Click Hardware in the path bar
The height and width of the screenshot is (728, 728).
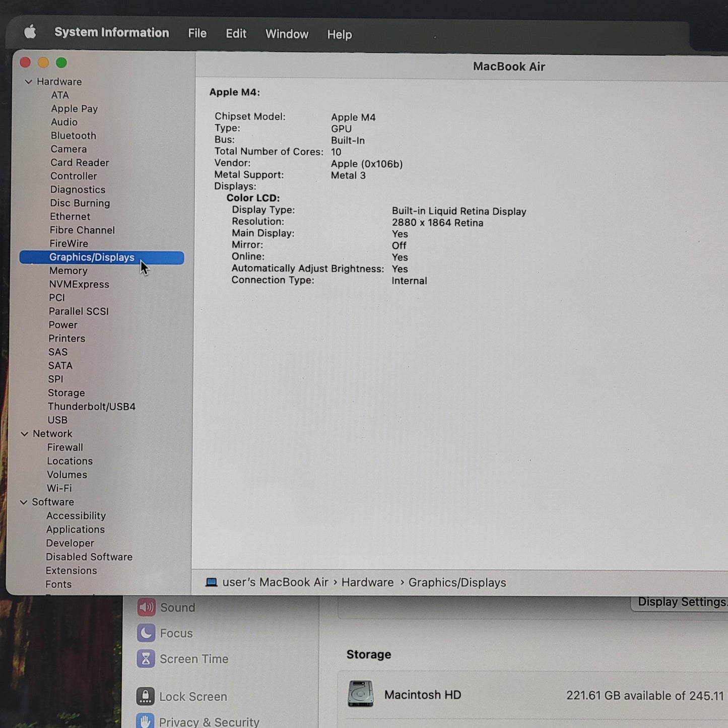coord(367,582)
